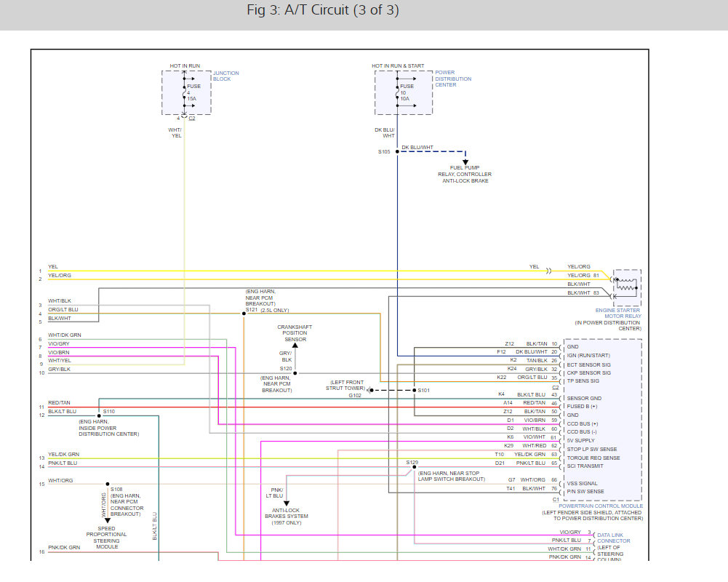
Task: Select the Junction Block label
Action: (x=225, y=76)
